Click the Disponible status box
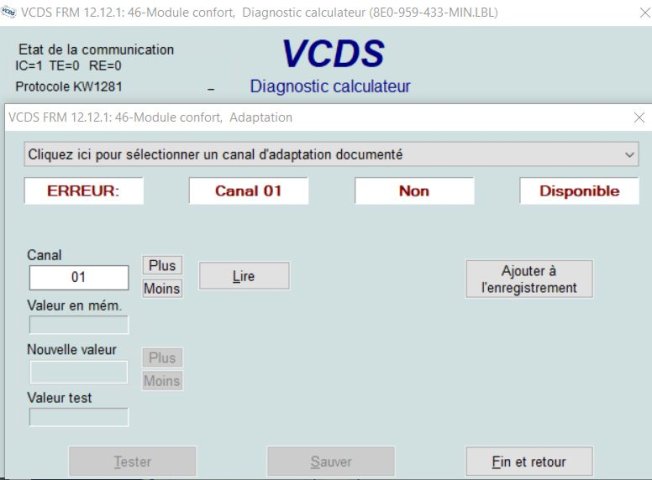 tap(579, 191)
